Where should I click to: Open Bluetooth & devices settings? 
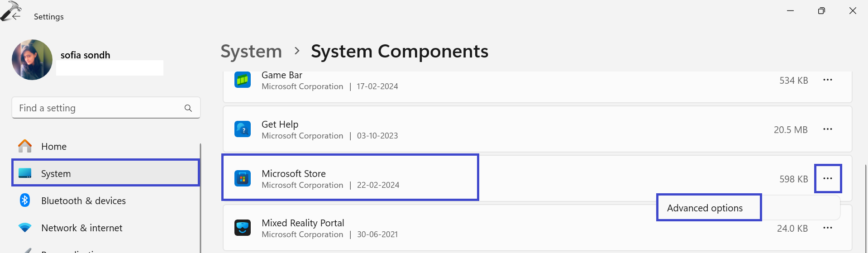[83, 200]
